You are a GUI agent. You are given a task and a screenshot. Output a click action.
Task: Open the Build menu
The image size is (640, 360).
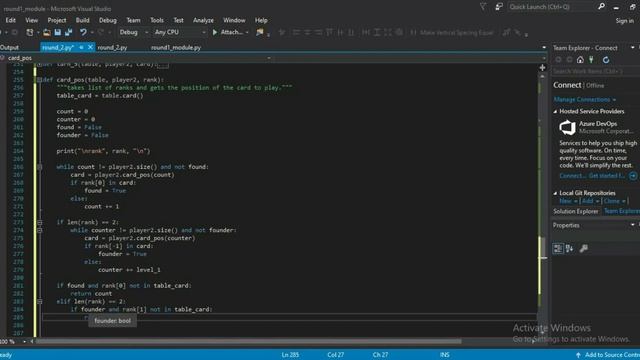82,20
